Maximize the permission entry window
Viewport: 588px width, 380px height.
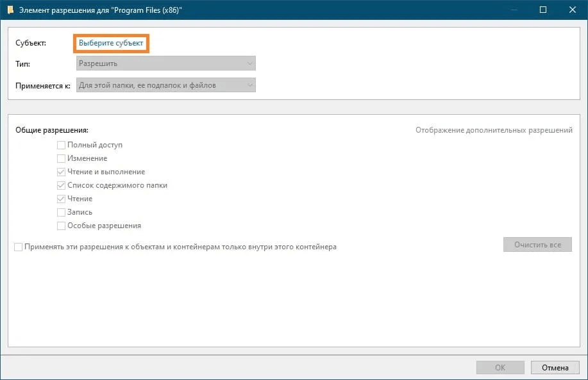click(543, 10)
